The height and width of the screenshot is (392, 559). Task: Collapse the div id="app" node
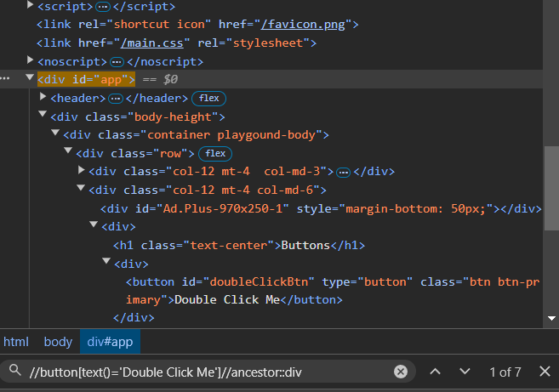(31, 78)
